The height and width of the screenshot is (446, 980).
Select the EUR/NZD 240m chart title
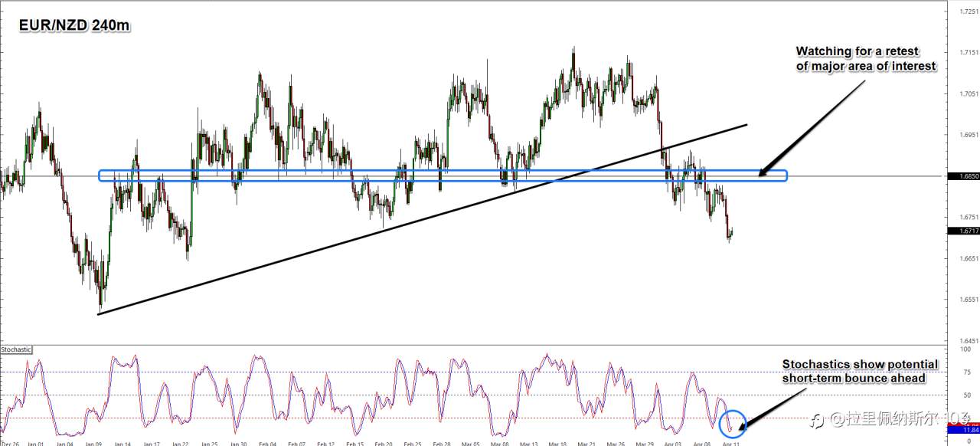73,25
